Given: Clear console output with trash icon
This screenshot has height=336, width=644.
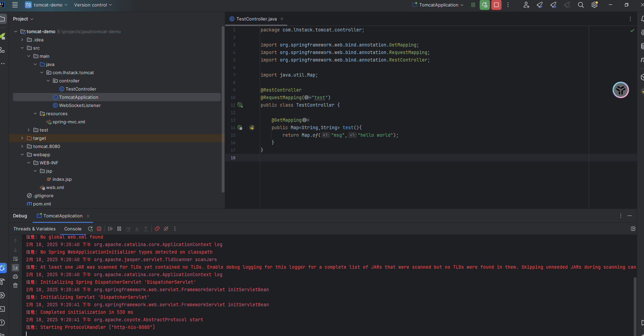Looking at the screenshot, I should pyautogui.click(x=15, y=285).
